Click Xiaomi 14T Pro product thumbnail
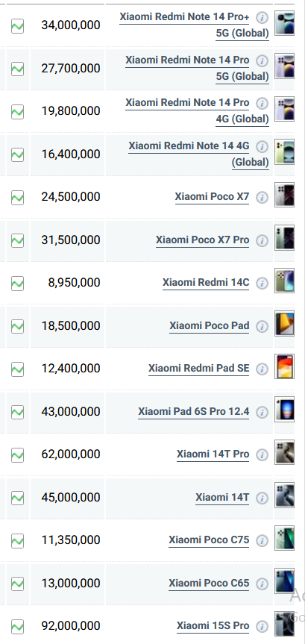 284,452
